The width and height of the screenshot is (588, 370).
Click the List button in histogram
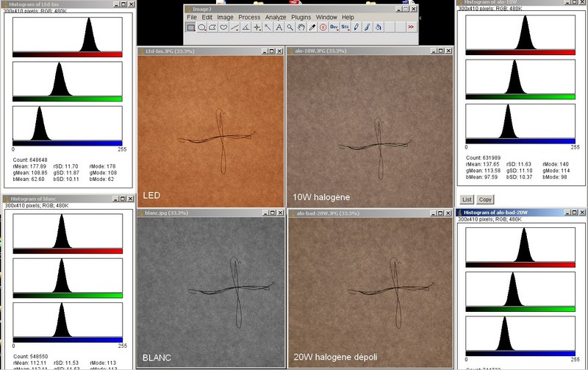[466, 199]
